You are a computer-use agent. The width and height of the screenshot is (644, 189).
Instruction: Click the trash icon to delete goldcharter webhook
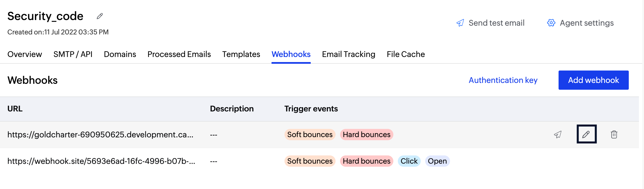(x=614, y=135)
